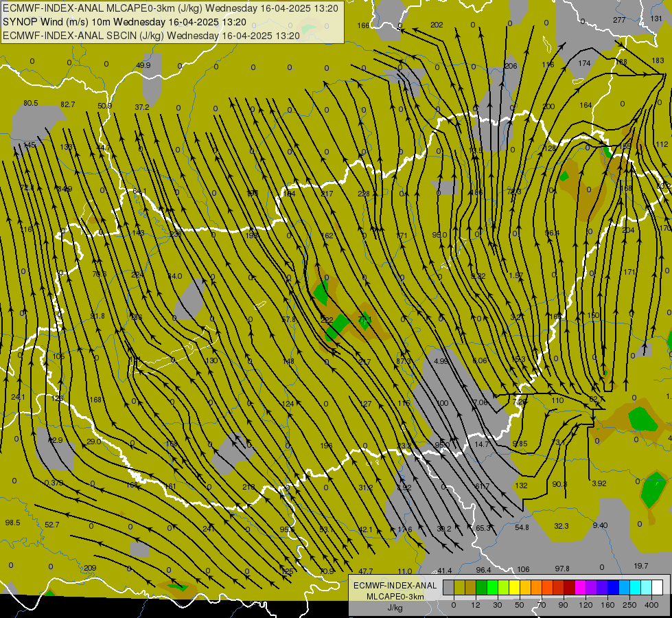Click the 'J/kg' unit label in legend
The width and height of the screenshot is (672, 618).
[x=395, y=608]
